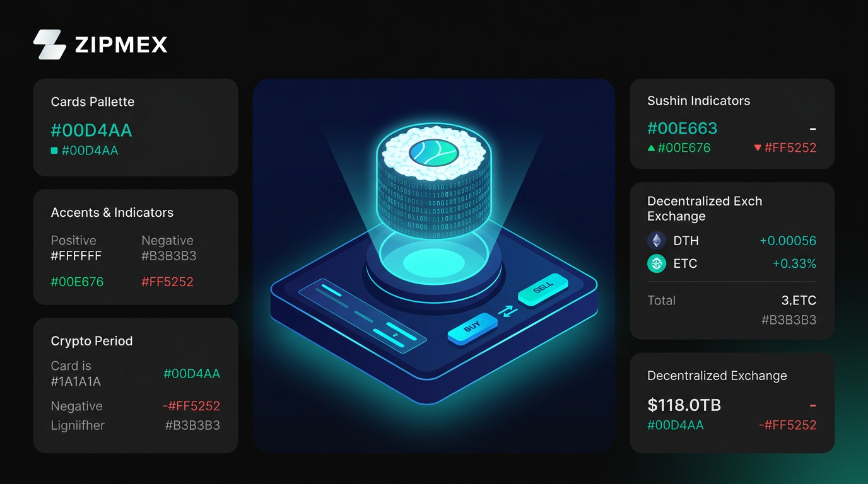Viewport: 868px width, 484px height.
Task: Click the swap arrows between Buy and Sell
Action: (x=508, y=310)
